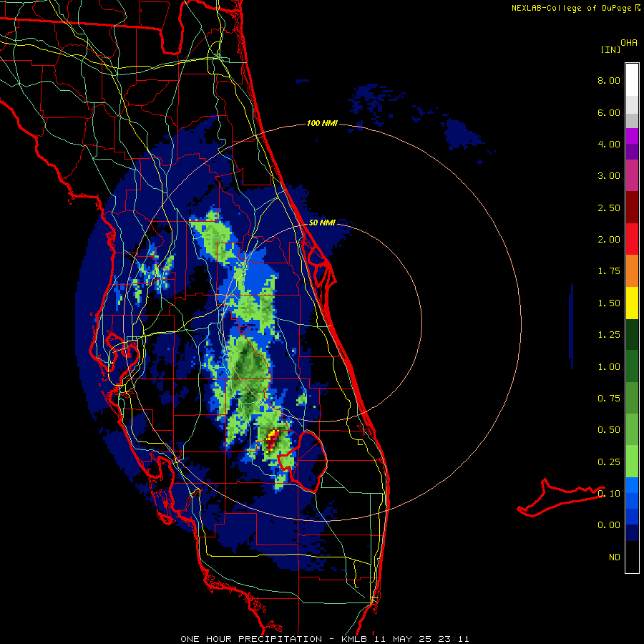Click the 0.75 legend value
This screenshot has height=644, width=644.
[609, 399]
